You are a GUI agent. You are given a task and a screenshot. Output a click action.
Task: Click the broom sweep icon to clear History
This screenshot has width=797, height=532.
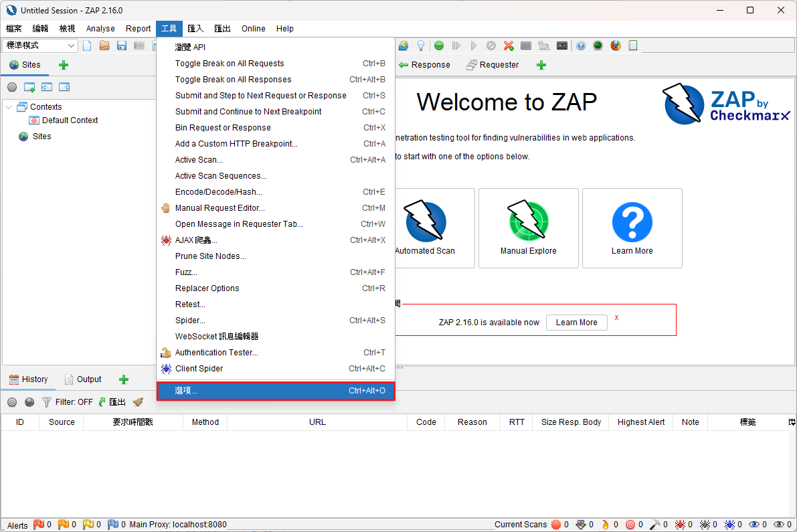138,402
